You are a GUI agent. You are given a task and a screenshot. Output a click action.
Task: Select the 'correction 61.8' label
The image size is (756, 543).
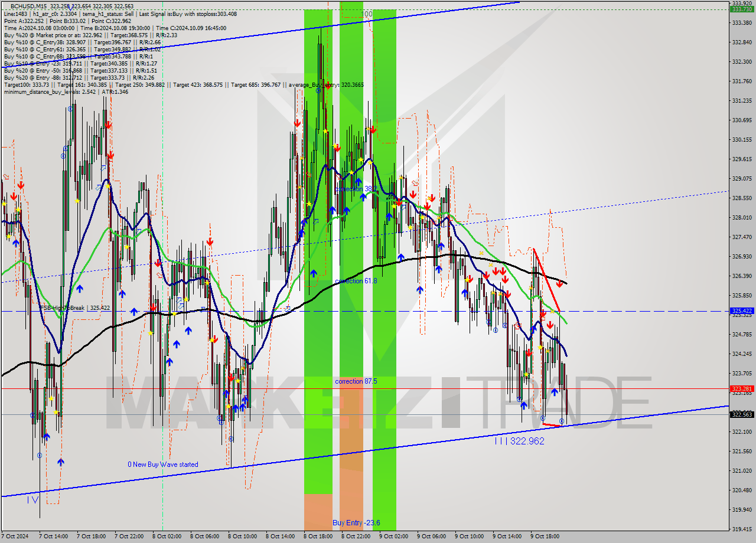[x=356, y=281]
